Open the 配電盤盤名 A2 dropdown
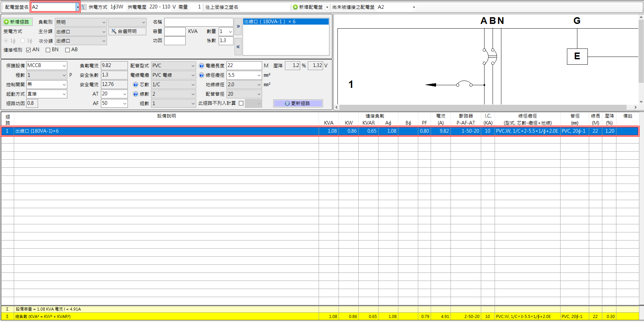 point(77,7)
